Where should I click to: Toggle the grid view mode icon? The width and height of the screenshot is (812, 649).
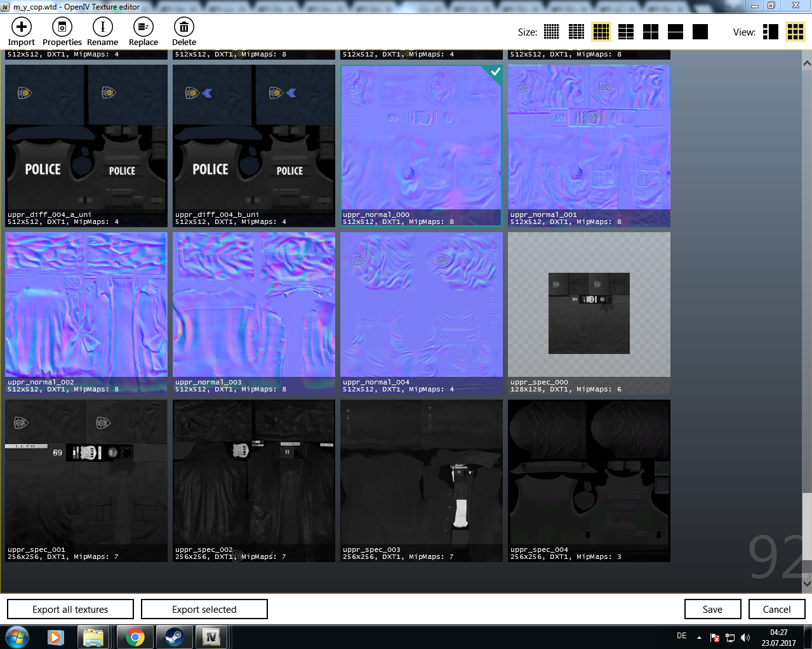[795, 32]
